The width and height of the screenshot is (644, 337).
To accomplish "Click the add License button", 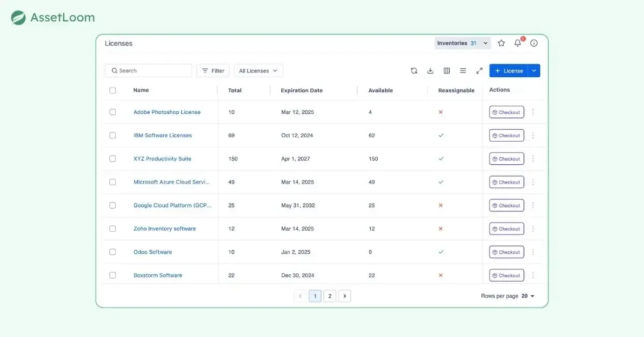I will tap(509, 71).
